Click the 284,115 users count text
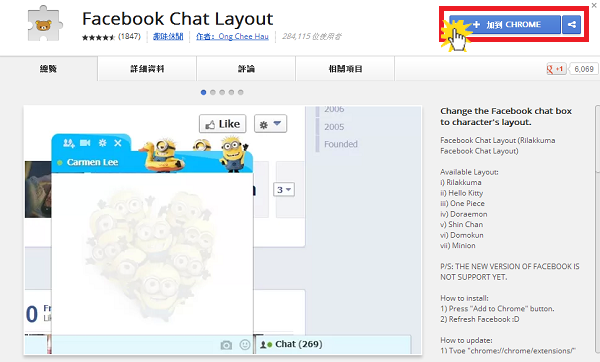Image resolution: width=600 pixels, height=362 pixels. pyautogui.click(x=311, y=36)
